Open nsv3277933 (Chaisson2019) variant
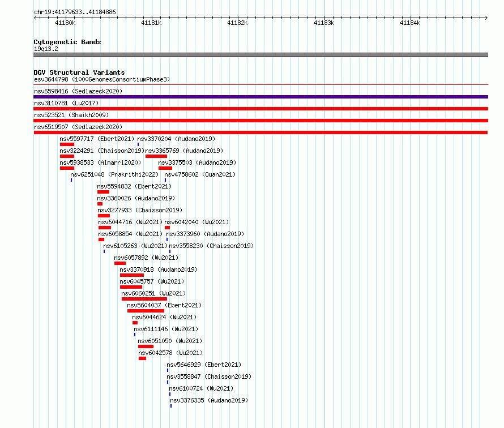Screen dimensions: 504x428 pyautogui.click(x=140, y=210)
